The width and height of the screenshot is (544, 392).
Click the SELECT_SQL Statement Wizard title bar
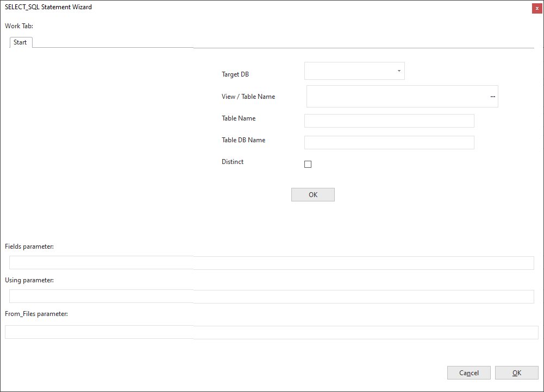click(x=217, y=8)
